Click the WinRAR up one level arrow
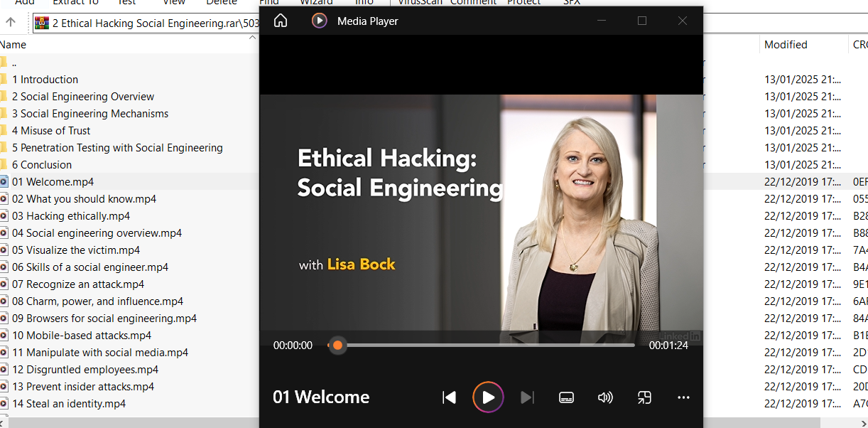This screenshot has height=428, width=868. pyautogui.click(x=11, y=22)
